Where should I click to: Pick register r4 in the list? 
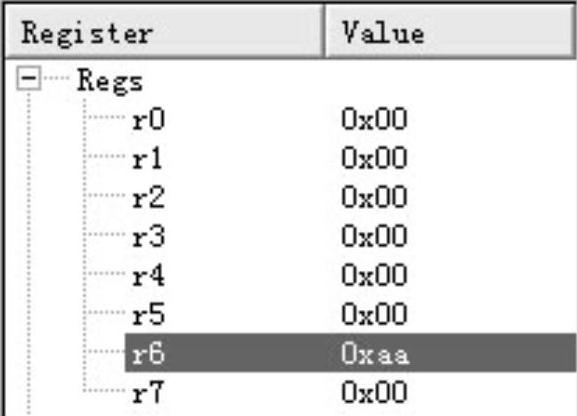(148, 275)
